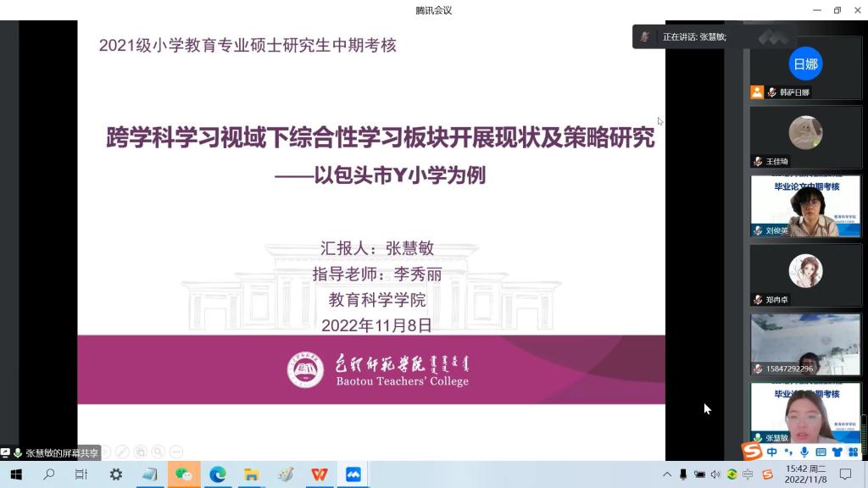Open WeChat from the taskbar

point(184,474)
